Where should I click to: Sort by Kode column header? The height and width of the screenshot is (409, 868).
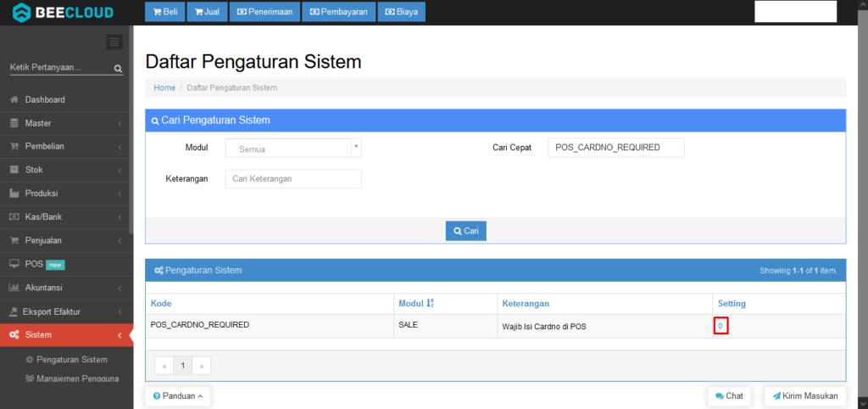160,304
